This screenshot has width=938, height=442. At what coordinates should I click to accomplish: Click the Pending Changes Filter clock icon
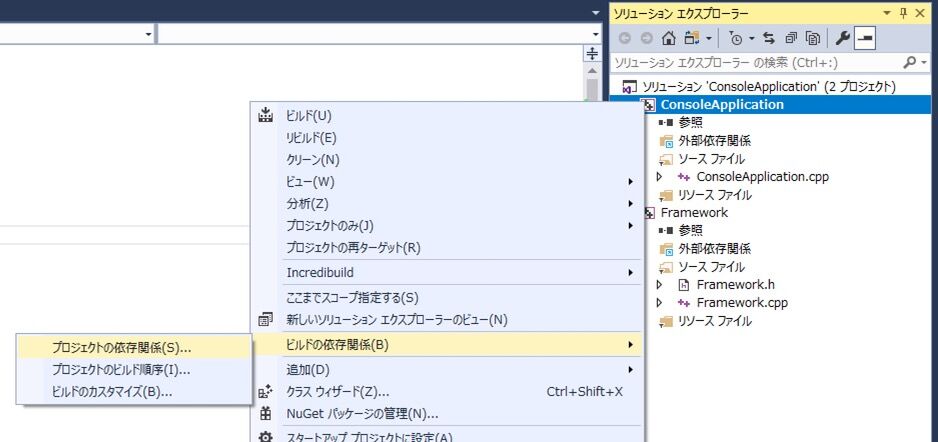point(736,38)
